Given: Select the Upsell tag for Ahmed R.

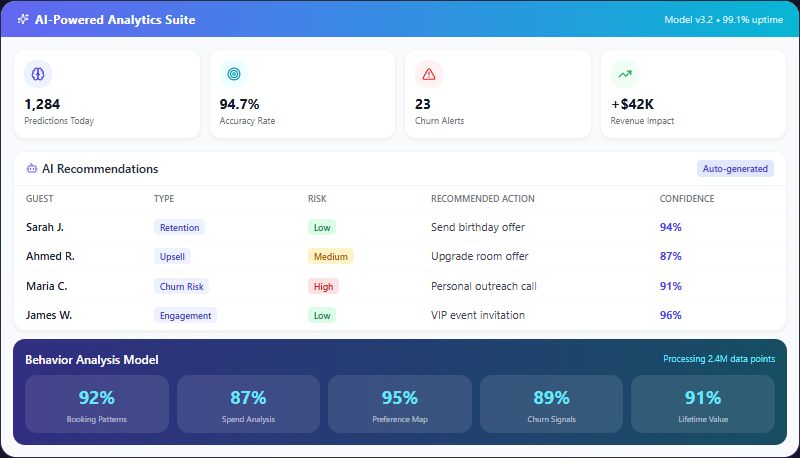Looking at the screenshot, I should [x=172, y=257].
